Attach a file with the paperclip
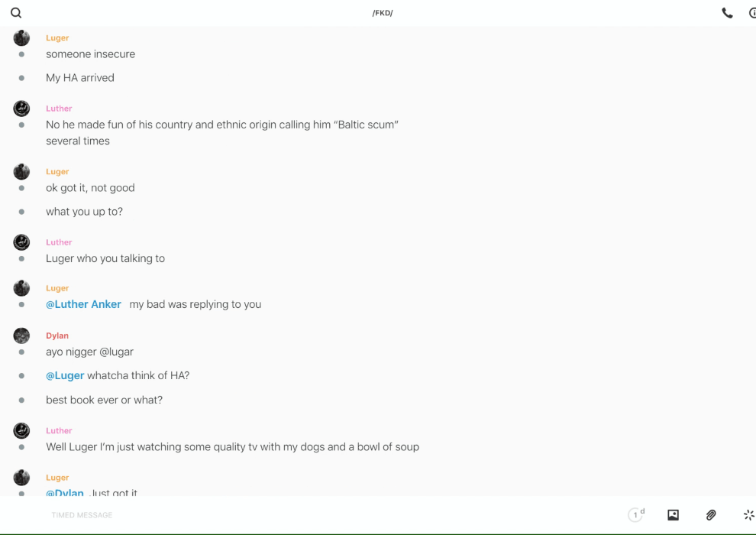Screen dimensions: 756x535 tap(711, 515)
